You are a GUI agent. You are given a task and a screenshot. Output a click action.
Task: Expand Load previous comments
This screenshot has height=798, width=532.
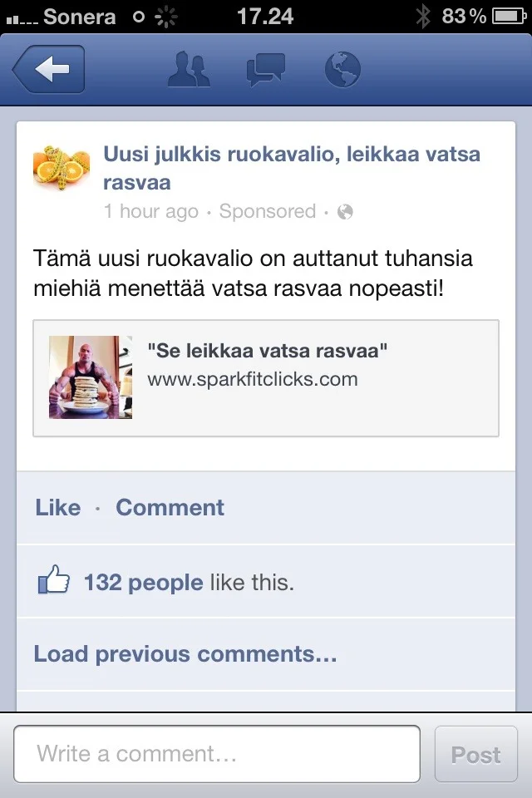(x=185, y=654)
